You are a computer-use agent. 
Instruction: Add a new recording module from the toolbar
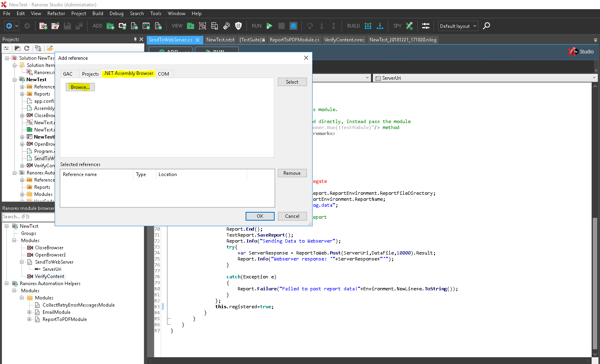tap(122, 26)
